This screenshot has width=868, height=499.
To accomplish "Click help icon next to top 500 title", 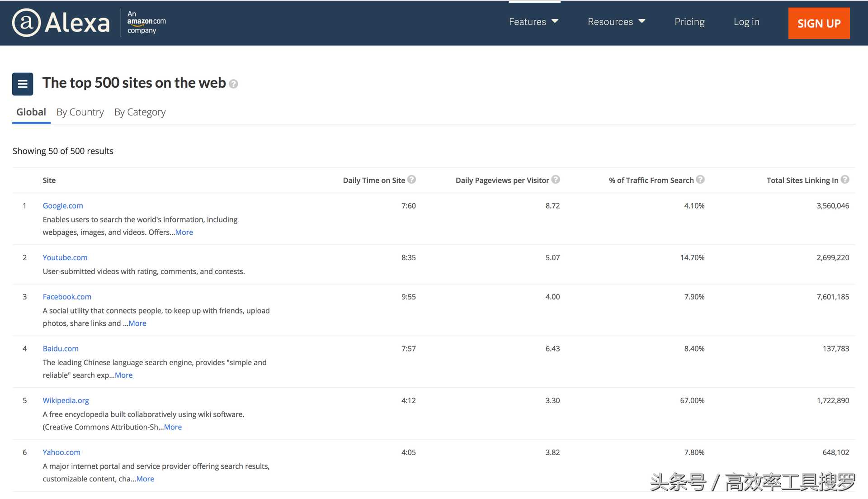I will tap(233, 84).
